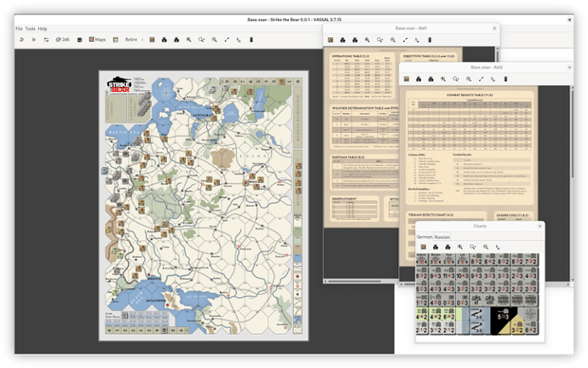Zoom in within the Aid2 window
Image resolution: width=588 pixels, height=368 pixels.
443,79
